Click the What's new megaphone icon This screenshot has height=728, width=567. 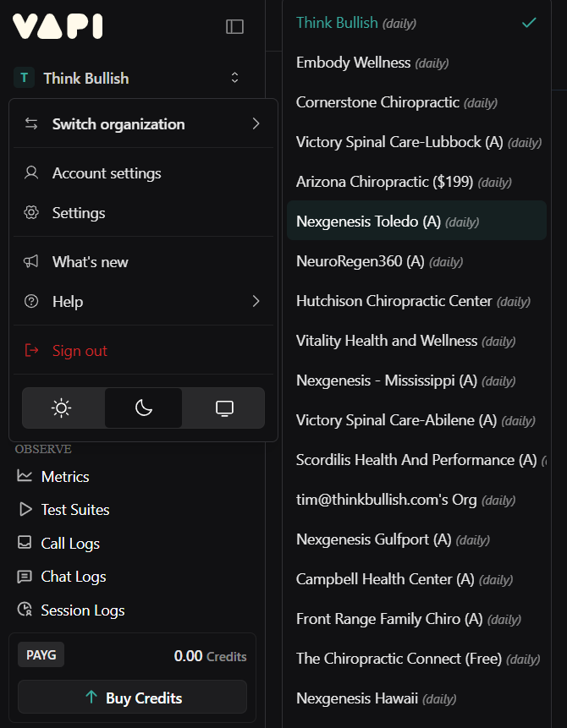31,261
